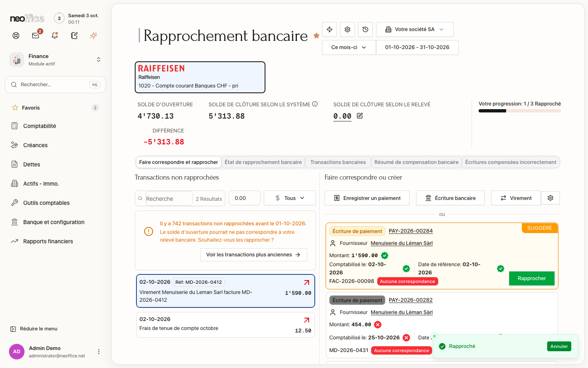The image size is (588, 368).
Task: Focus the Recherche transactions field
Action: pyautogui.click(x=169, y=199)
